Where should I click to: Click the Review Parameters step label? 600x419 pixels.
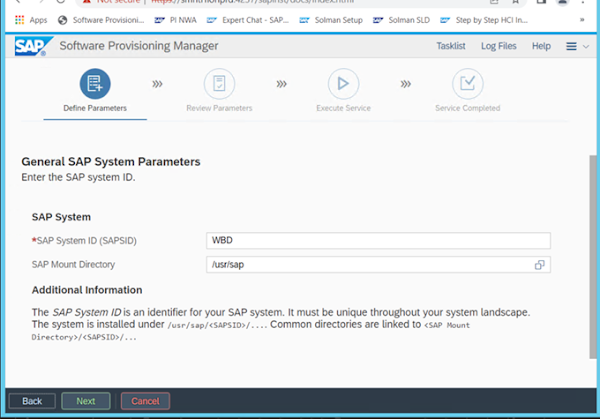[219, 108]
